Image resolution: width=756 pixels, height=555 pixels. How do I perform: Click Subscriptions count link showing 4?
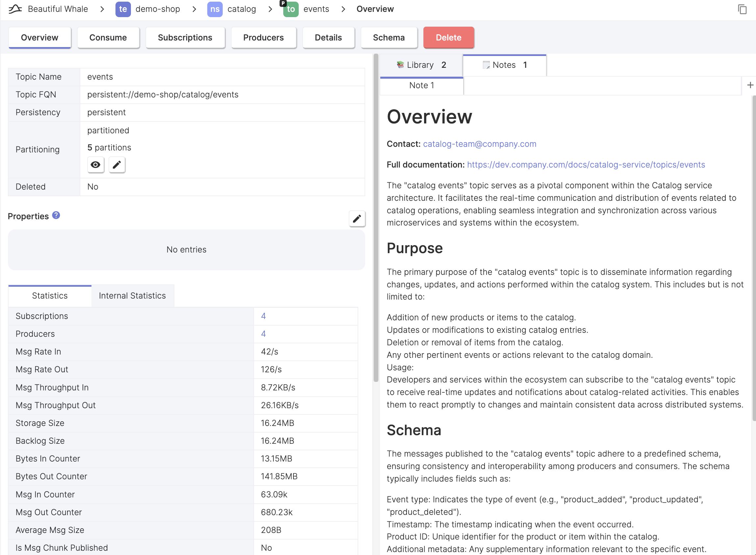(x=264, y=316)
